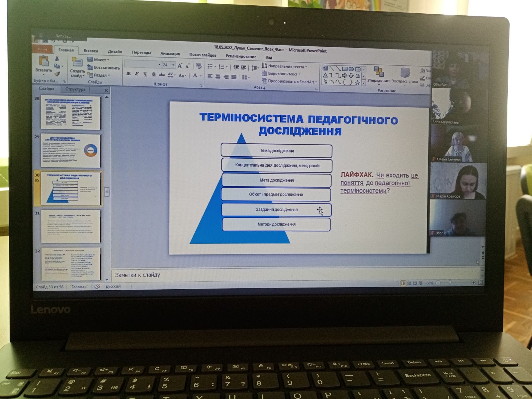Toggle strikethrough abc formatting
Viewport: 532px width, 399px height.
coord(162,75)
